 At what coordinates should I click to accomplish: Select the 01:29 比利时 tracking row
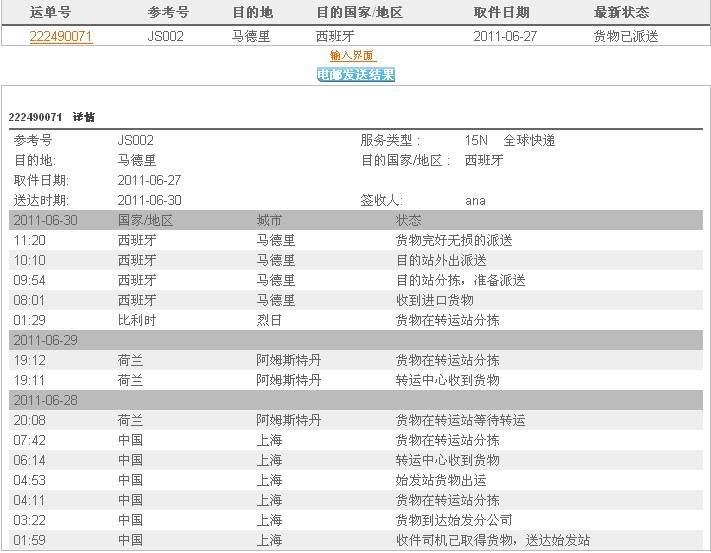355,320
